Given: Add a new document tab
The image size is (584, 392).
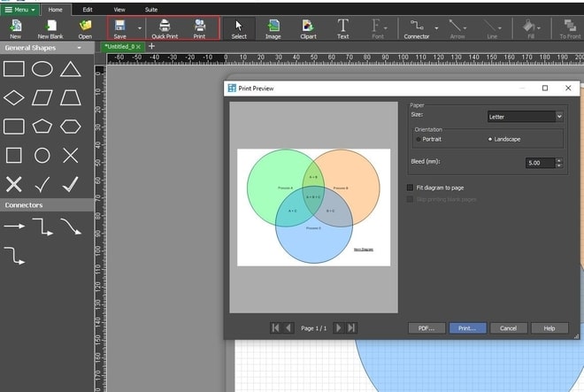Looking at the screenshot, I should tap(151, 46).
